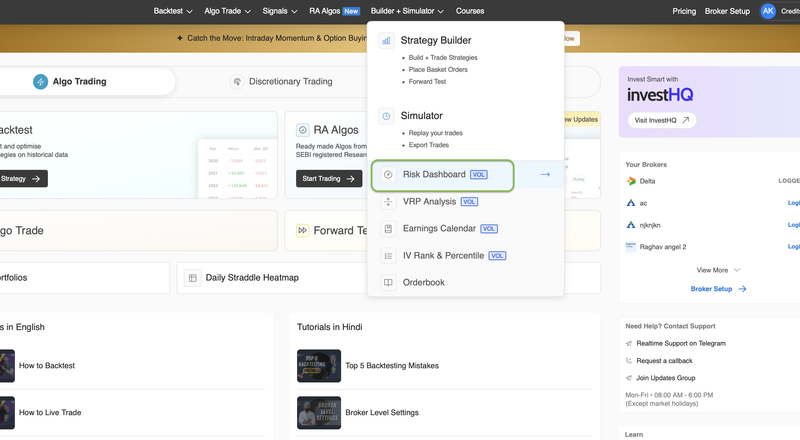
Task: Open Broker Level Settings video thumbnail
Action: point(319,413)
